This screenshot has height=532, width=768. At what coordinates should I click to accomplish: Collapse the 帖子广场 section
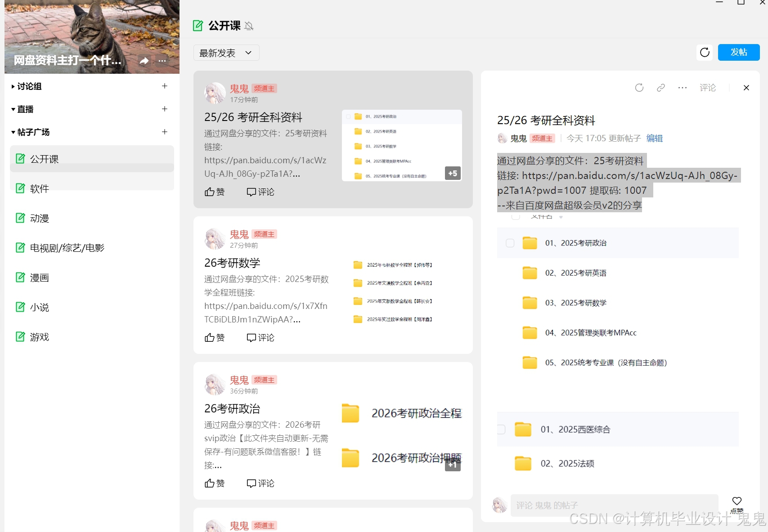[31, 132]
